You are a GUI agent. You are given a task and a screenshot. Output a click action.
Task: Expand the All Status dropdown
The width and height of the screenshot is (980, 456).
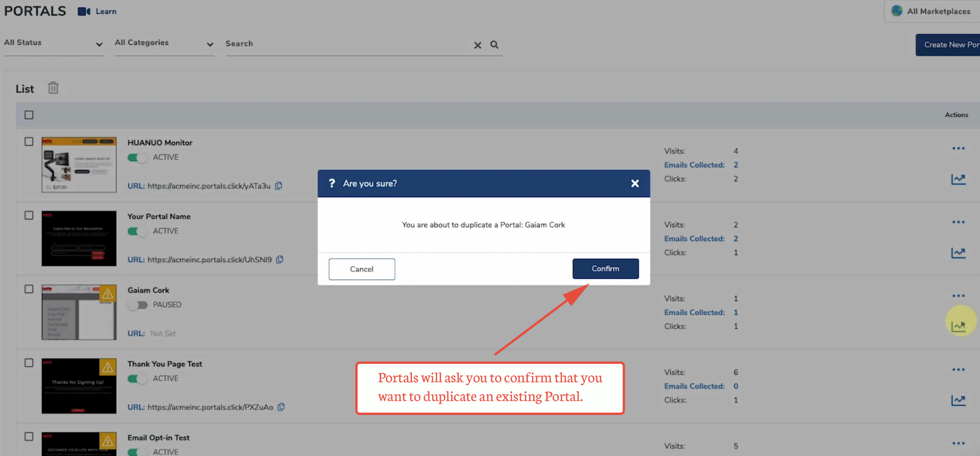pos(53,43)
